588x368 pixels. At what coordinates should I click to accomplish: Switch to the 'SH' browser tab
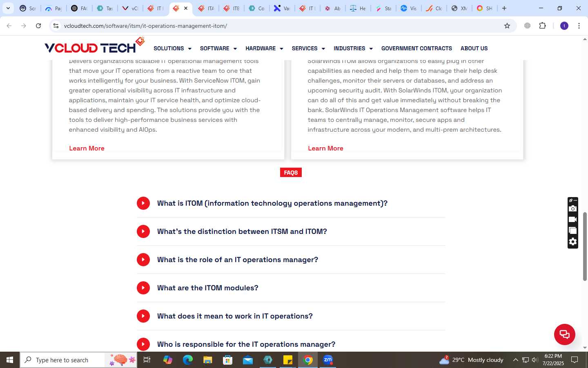click(x=484, y=8)
